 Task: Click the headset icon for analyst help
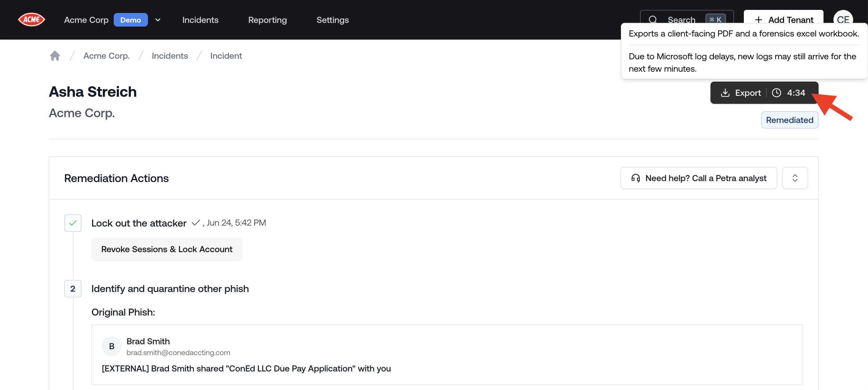coord(635,178)
